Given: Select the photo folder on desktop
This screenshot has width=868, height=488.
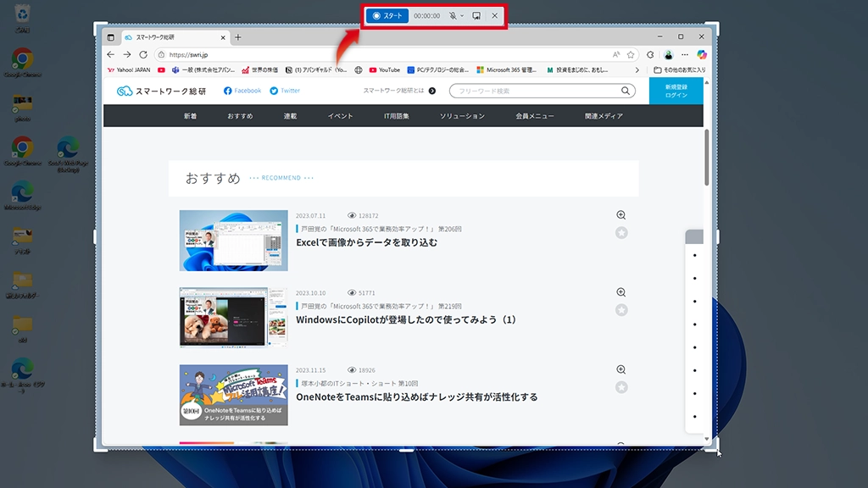Looking at the screenshot, I should click(22, 108).
